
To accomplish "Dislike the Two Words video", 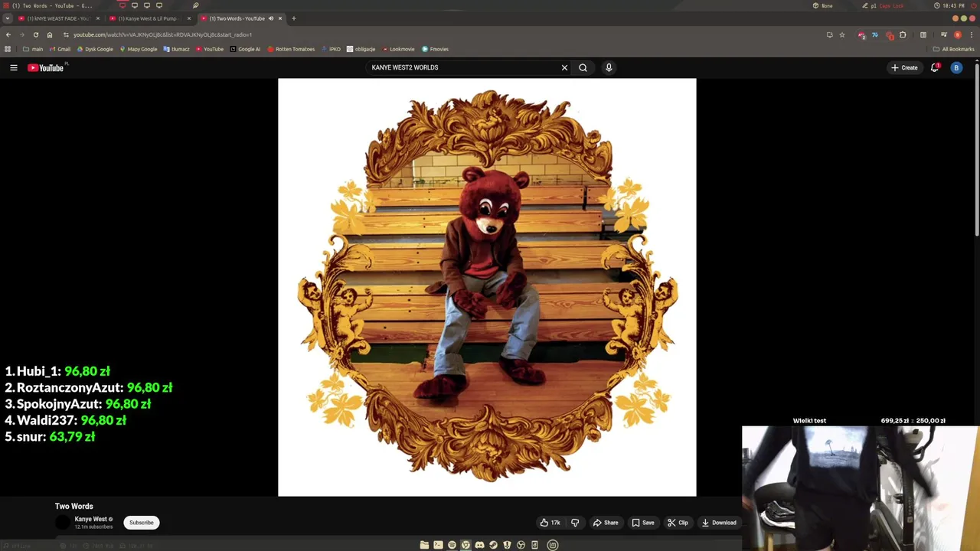I will tap(575, 523).
